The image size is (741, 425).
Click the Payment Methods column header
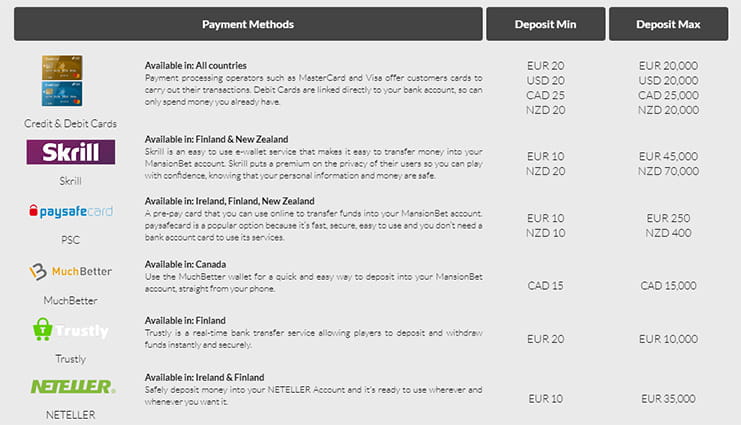tap(248, 24)
